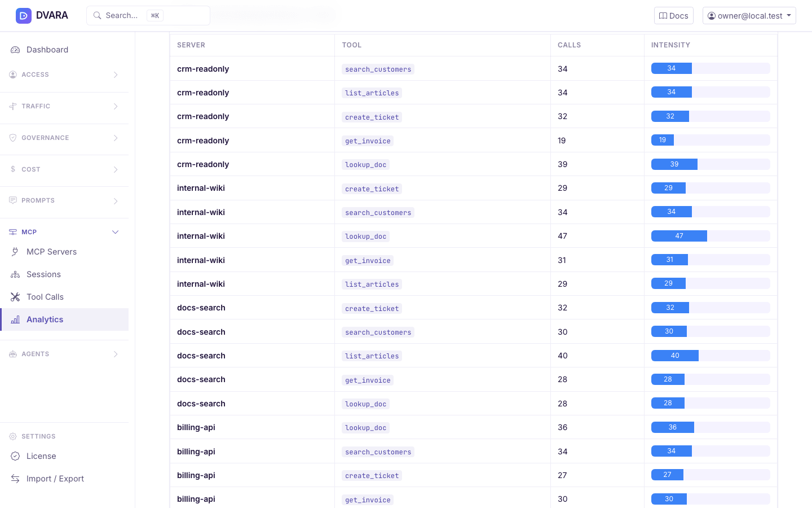Screen dimensions: 812x508
Task: Click the Traffic signpost icon
Action: coord(13,106)
